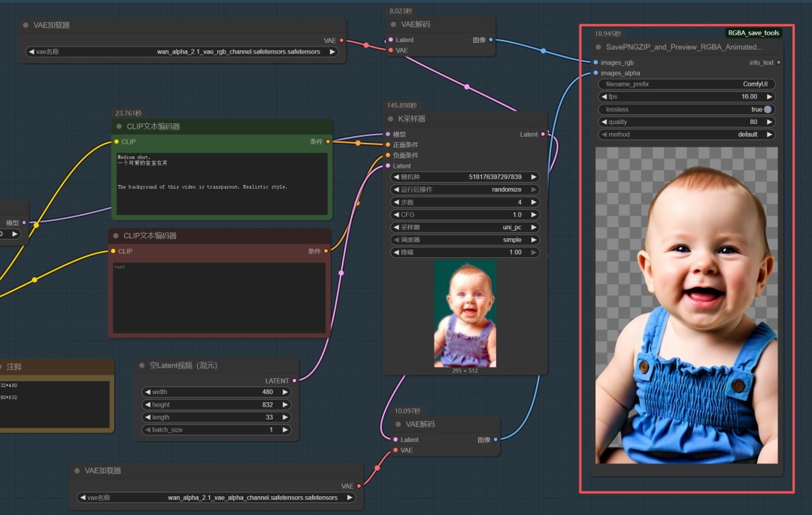Click the images_rgb input port

coord(595,62)
